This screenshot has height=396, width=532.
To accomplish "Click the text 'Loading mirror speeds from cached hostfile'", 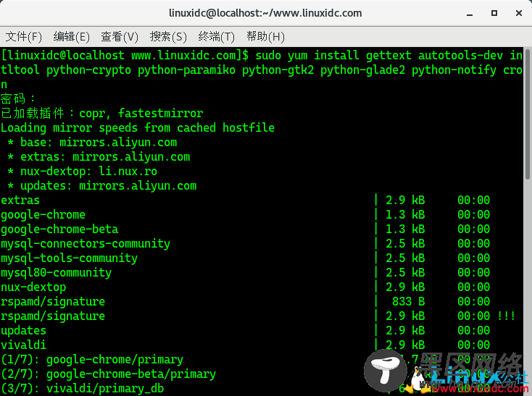I will [138, 128].
